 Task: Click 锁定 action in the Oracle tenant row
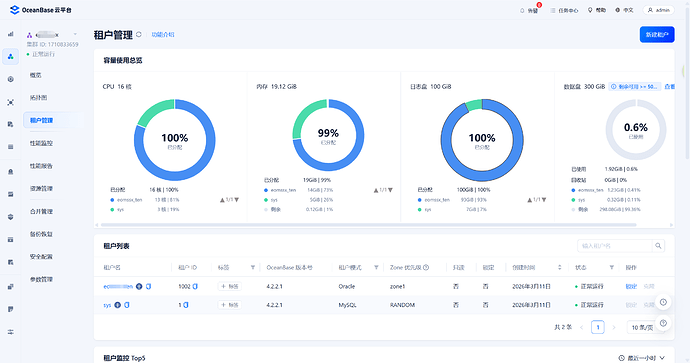[x=631, y=286]
